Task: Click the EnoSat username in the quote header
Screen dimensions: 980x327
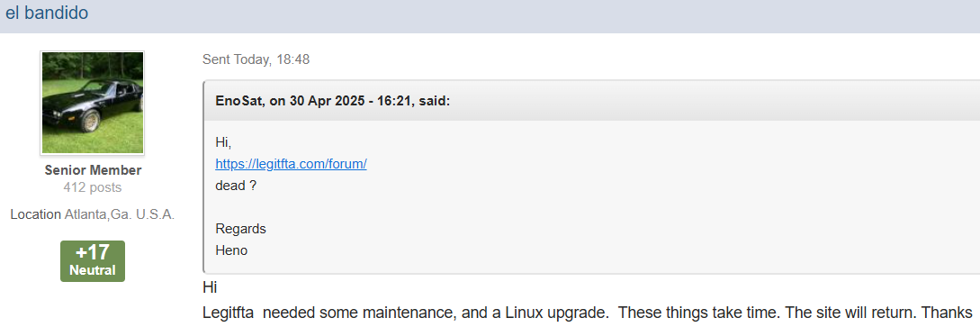Action: [238, 101]
